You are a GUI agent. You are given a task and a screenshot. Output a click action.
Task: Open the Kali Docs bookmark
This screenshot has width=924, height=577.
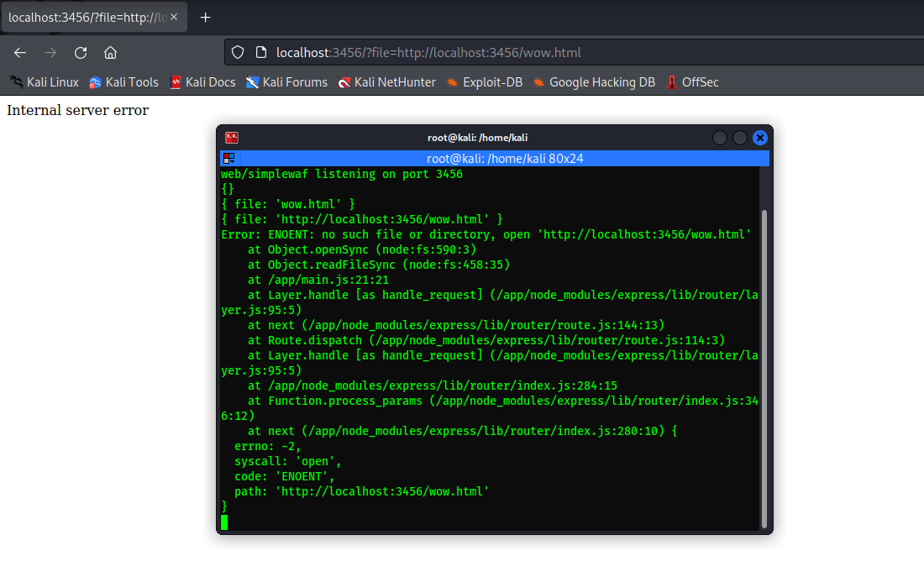(x=202, y=82)
